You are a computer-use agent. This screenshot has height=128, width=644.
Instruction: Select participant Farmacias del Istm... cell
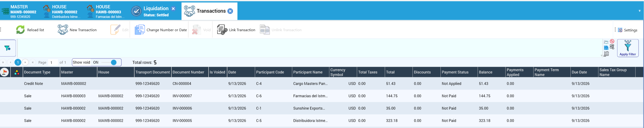(310, 96)
